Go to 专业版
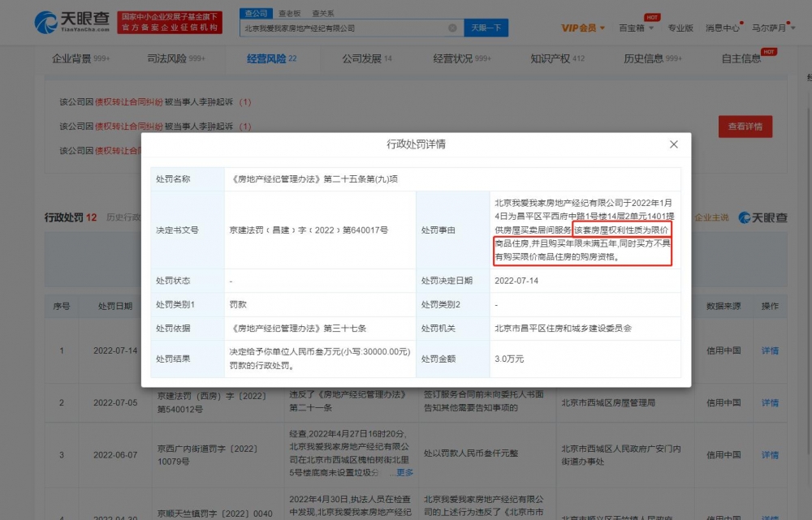Viewport: 812px width, 520px height. (x=680, y=28)
